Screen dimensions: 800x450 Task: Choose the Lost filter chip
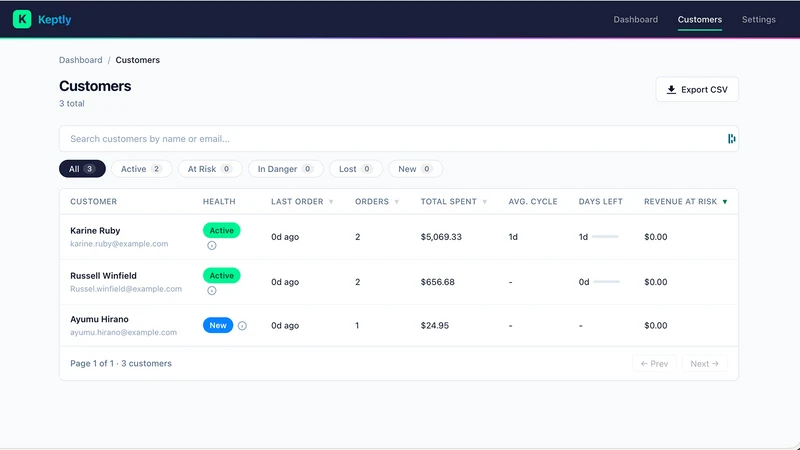coord(356,169)
